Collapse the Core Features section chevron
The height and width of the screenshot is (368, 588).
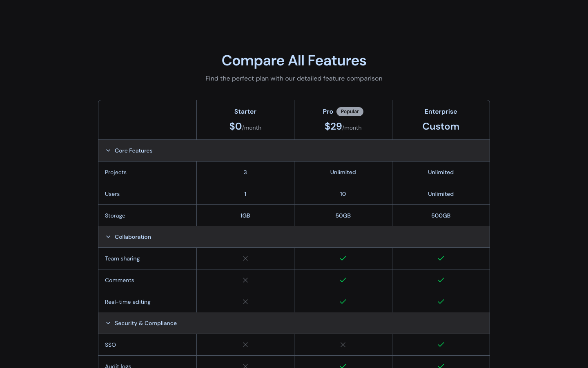click(108, 150)
